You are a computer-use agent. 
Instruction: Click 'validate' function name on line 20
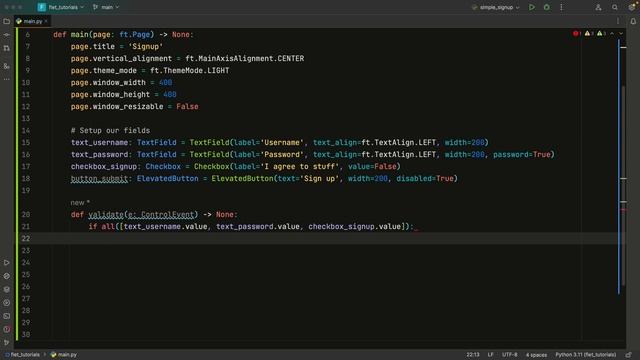pos(106,214)
